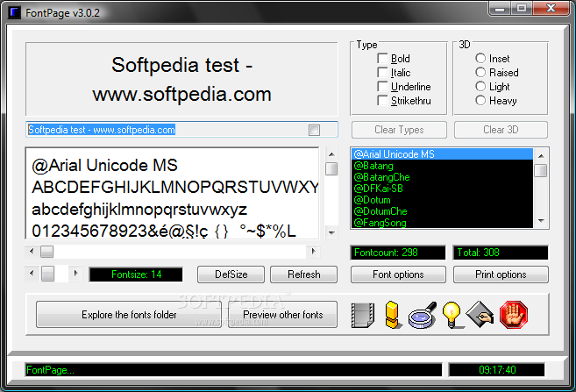Click the yellow highlighter marker icon
The image size is (576, 392).
[x=393, y=315]
